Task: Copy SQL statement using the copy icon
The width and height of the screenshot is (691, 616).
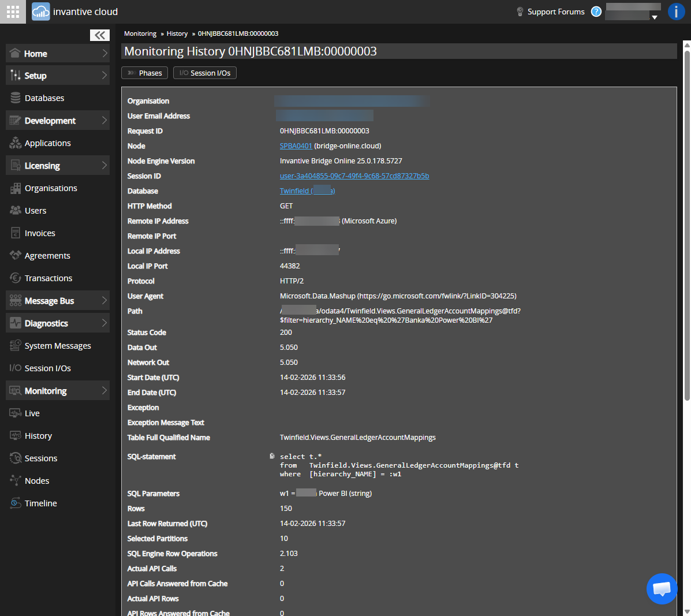Action: click(272, 456)
